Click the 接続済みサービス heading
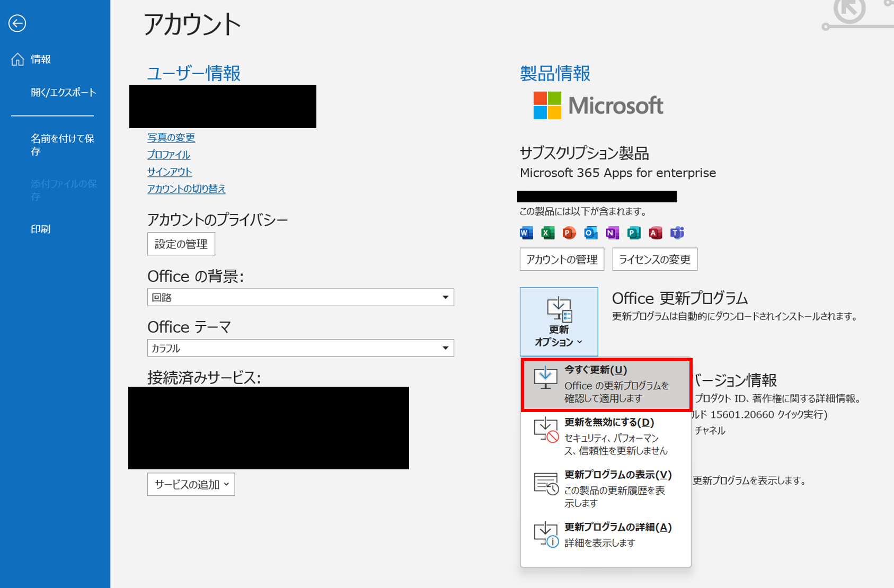This screenshot has height=588, width=894. 204,378
